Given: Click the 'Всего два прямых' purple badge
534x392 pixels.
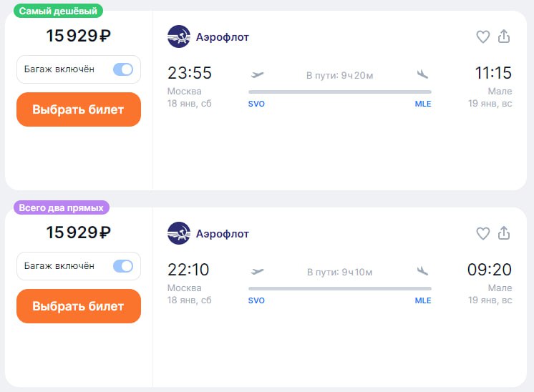Looking at the screenshot, I should pyautogui.click(x=61, y=207).
